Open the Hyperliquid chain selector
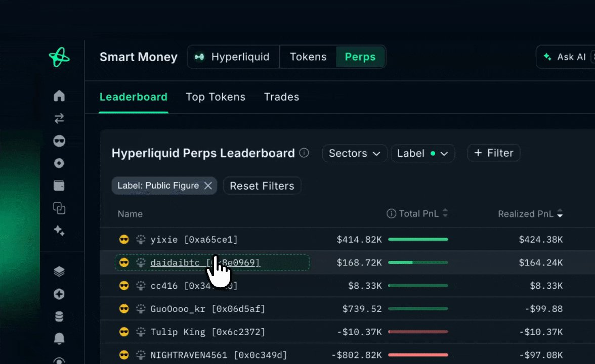Screen dimensions: 595x364 [x=233, y=57]
